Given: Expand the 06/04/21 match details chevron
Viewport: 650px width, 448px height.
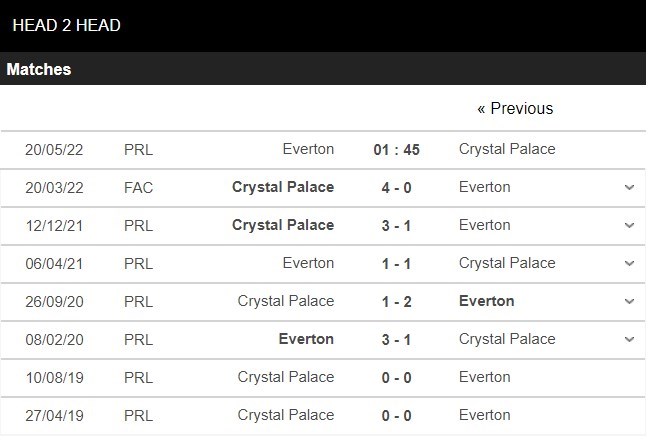Looking at the screenshot, I should point(629,263).
